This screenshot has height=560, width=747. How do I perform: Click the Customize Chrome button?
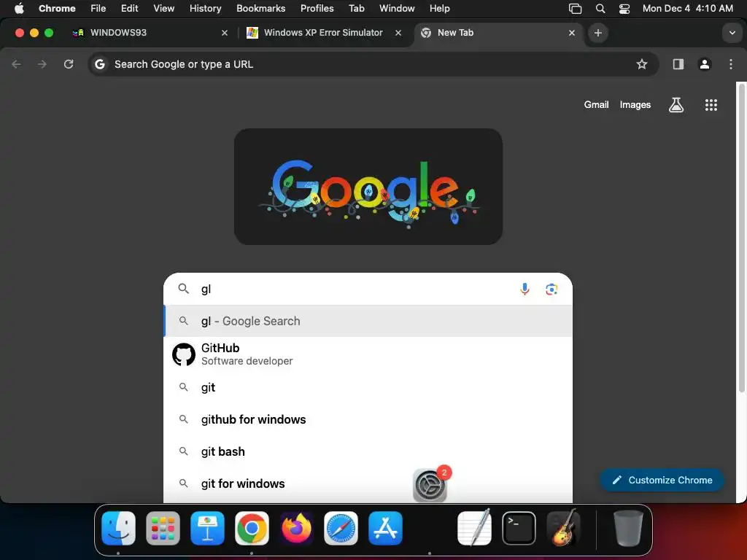662,480
